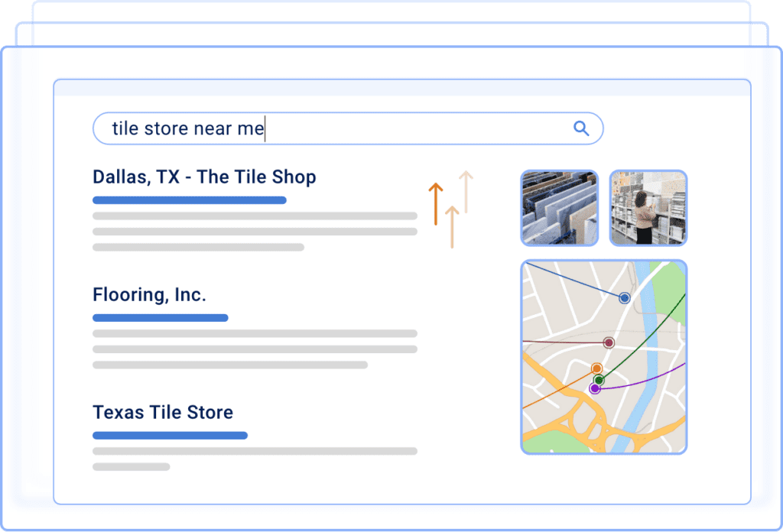
Task: Open the Texas Tile Store result
Action: tap(163, 413)
